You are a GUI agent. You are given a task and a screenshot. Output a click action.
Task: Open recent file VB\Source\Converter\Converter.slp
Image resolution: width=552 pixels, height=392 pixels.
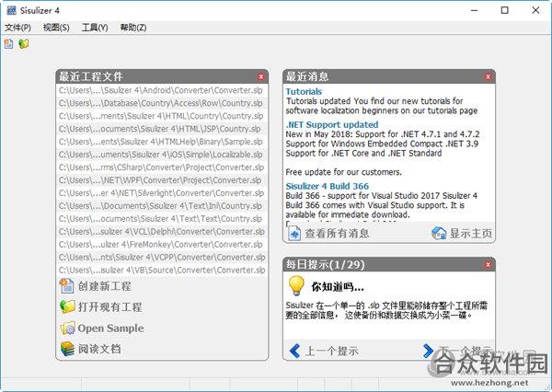pos(162,271)
